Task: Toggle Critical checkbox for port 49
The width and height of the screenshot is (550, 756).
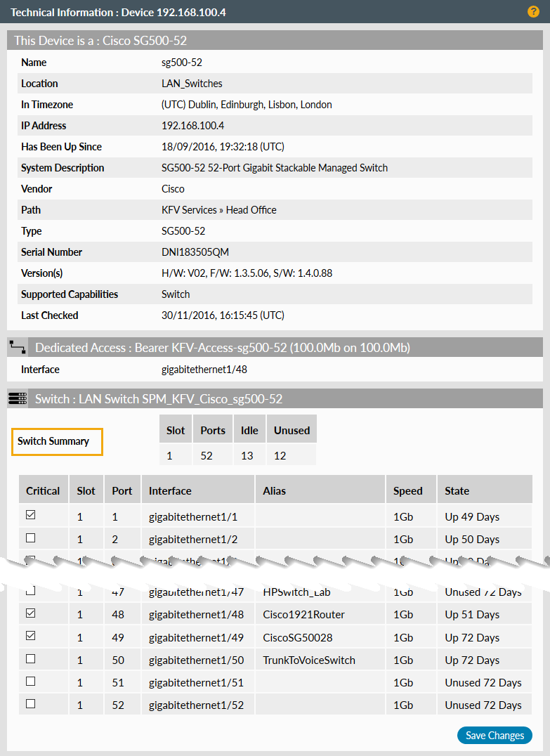Action: (30, 637)
